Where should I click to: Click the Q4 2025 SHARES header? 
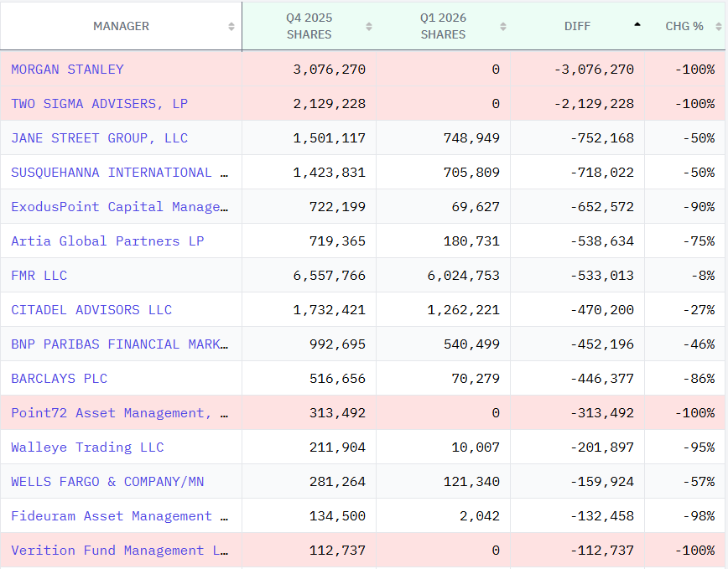[x=309, y=26]
